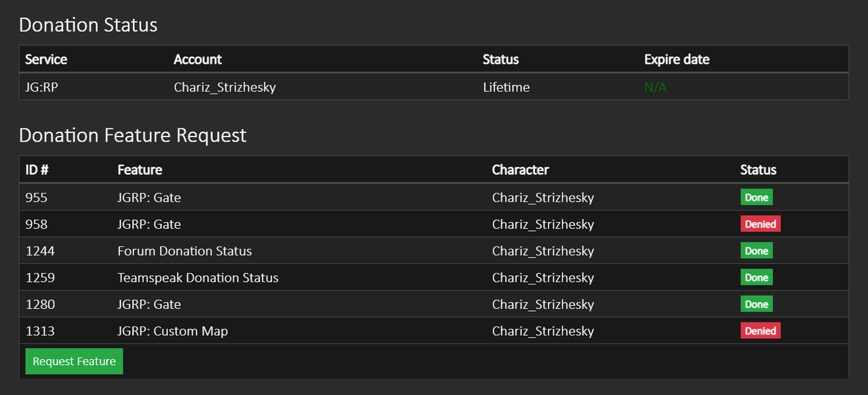Select the Forum Donation Status feature text

pos(184,251)
